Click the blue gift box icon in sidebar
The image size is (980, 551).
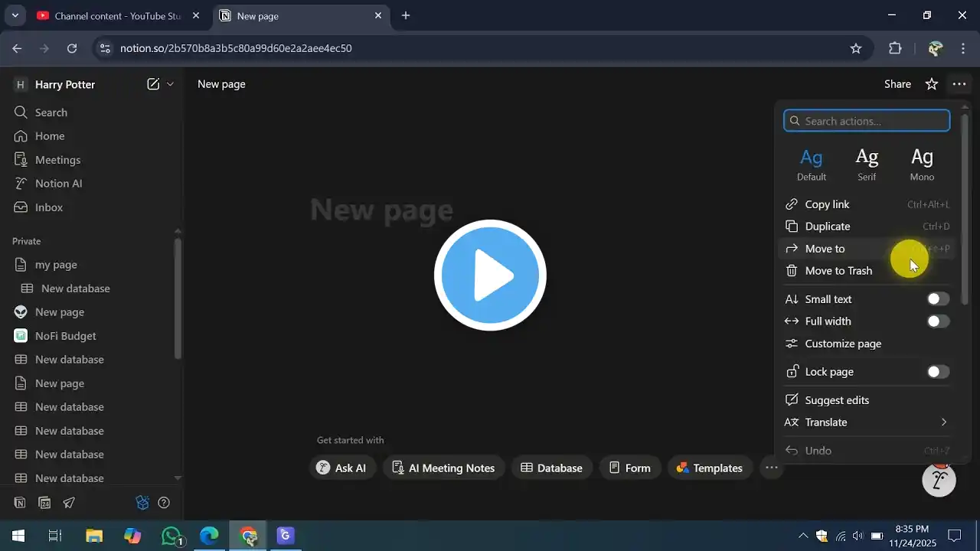142,503
